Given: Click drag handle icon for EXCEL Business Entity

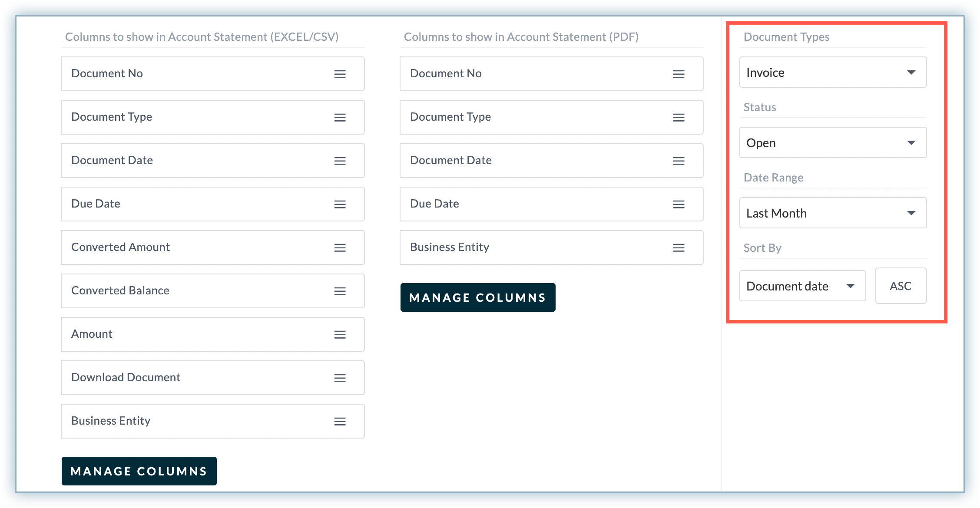Looking at the screenshot, I should (340, 422).
